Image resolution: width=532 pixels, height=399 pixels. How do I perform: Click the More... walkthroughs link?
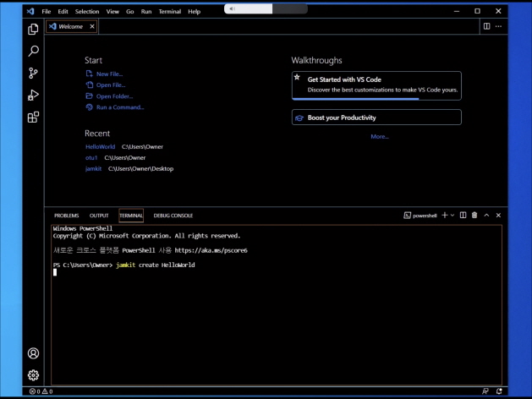click(380, 136)
